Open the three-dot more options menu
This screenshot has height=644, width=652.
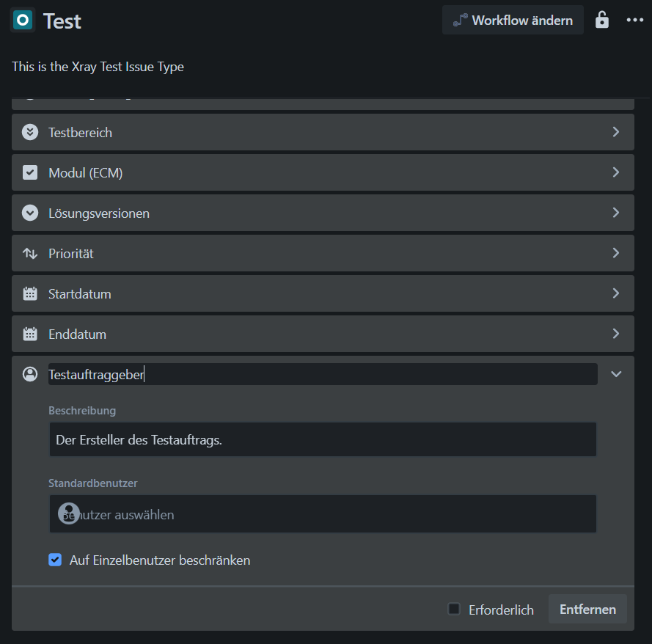tap(634, 20)
